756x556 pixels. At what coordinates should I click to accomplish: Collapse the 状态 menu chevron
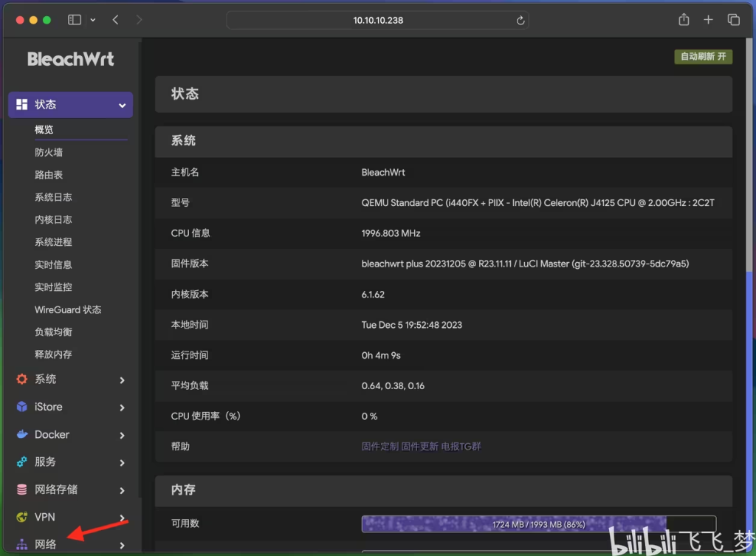pos(122,105)
